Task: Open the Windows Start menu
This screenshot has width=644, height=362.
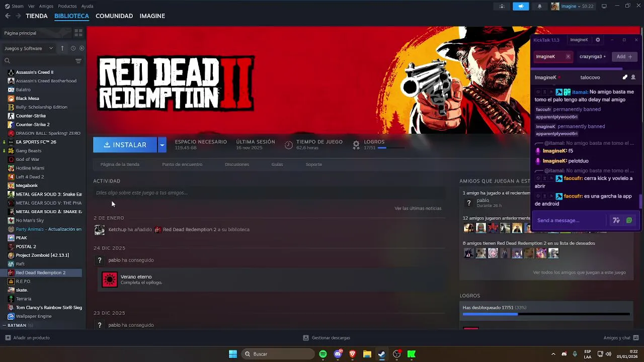Action: [233, 354]
